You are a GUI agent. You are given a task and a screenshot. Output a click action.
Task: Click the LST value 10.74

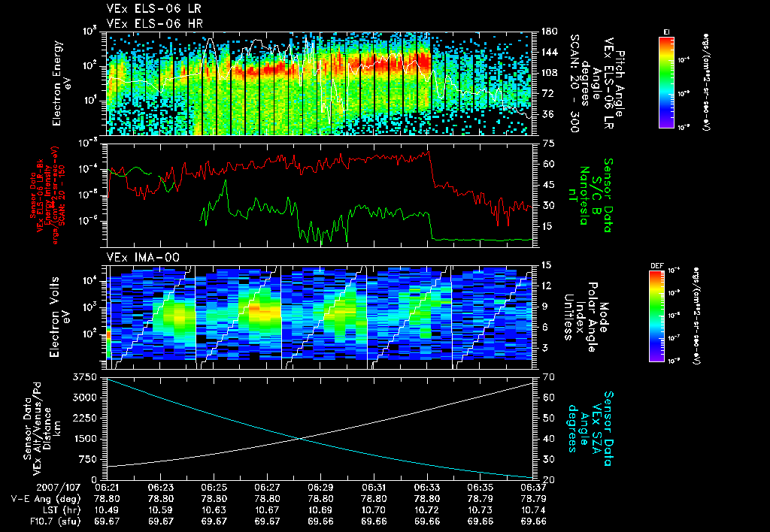click(534, 510)
